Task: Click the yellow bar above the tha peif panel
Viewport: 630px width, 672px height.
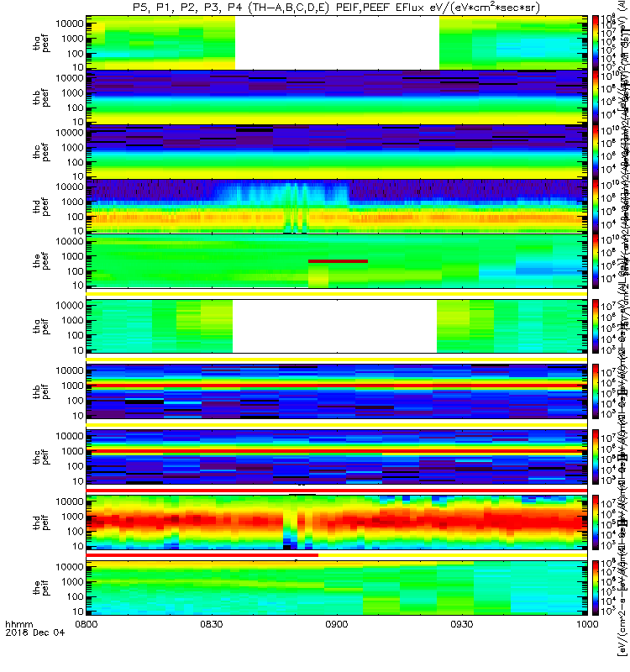Action: point(337,294)
